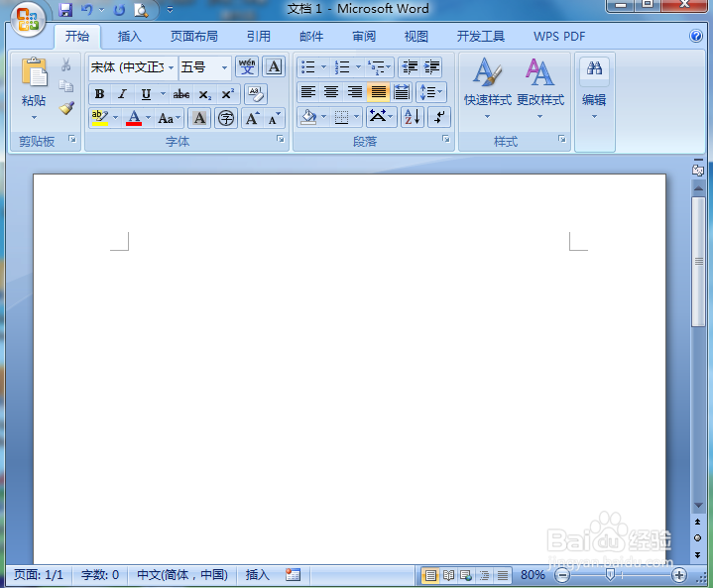
Task: Switch to web layout view
Action: coord(466,576)
